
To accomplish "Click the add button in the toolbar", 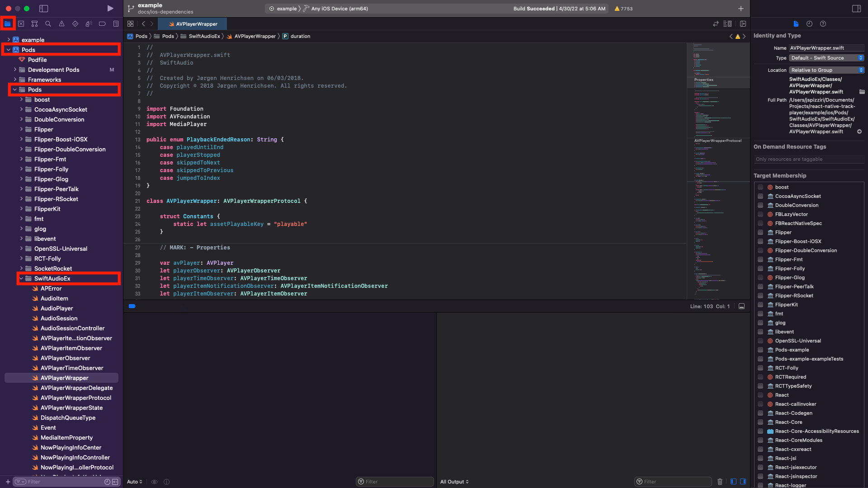I will point(741,9).
